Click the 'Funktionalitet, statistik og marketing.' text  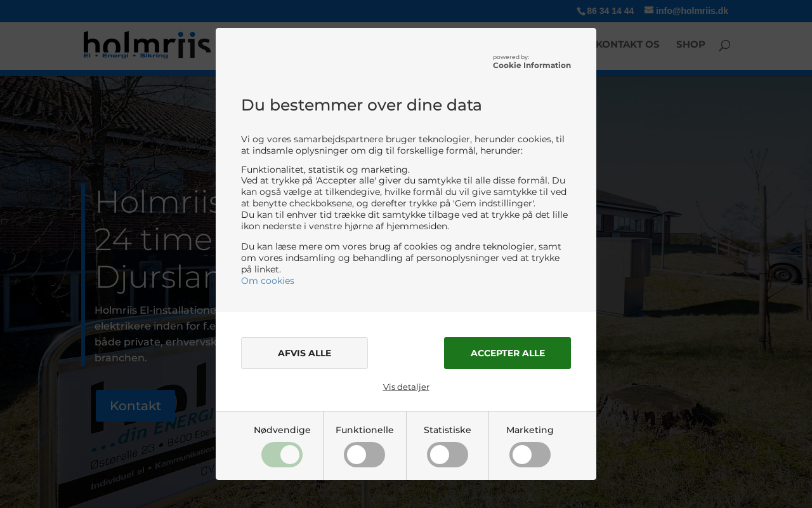(325, 170)
